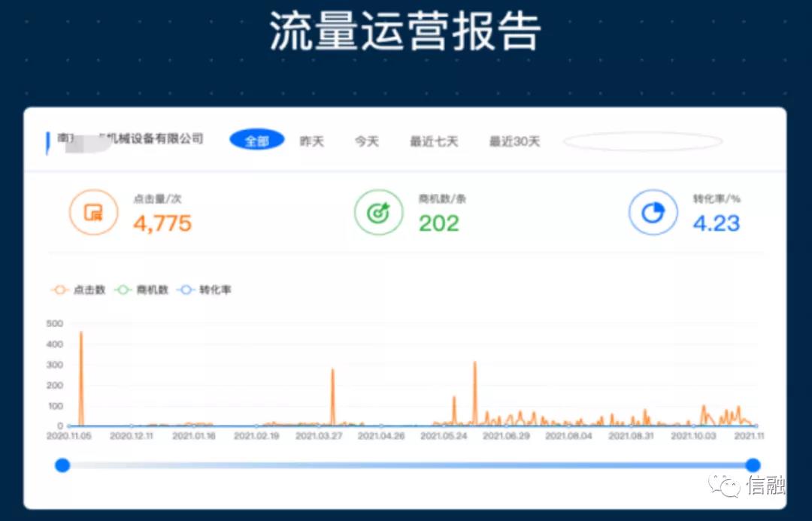This screenshot has width=812, height=521.
Task: Show data for 最近七天
Action: pos(434,141)
